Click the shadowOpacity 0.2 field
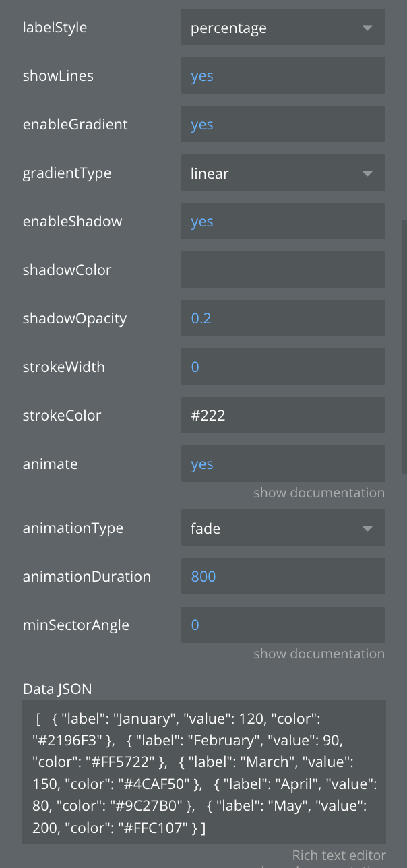The width and height of the screenshot is (407, 868). pyautogui.click(x=282, y=319)
